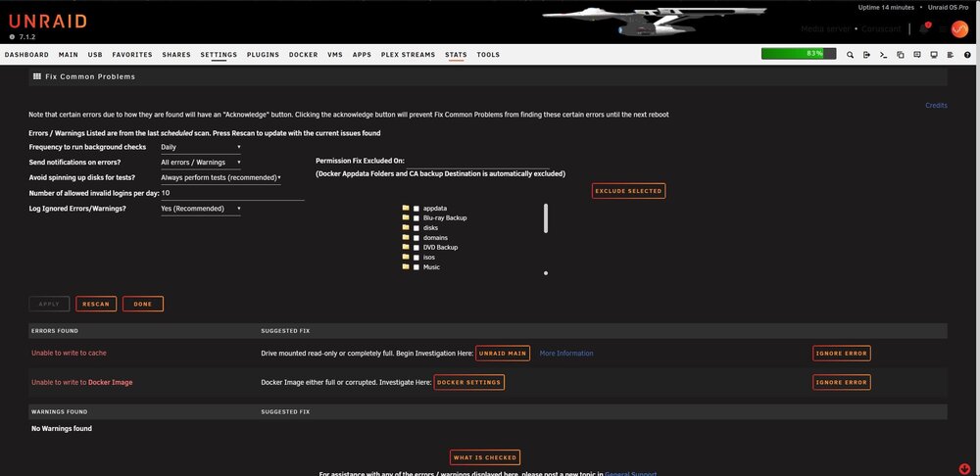Click the logout icon in the nav bar

click(x=866, y=55)
